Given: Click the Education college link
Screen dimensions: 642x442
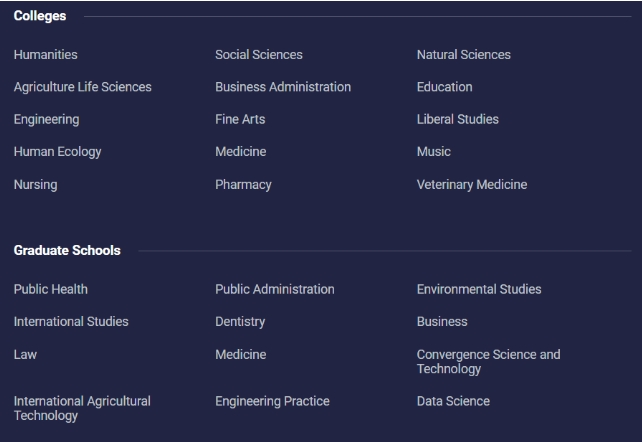Looking at the screenshot, I should [445, 87].
